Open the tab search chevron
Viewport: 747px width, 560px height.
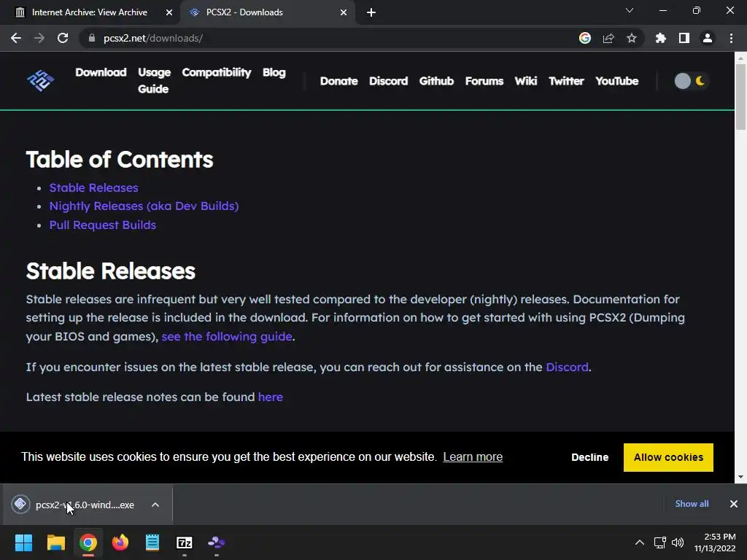pyautogui.click(x=630, y=10)
